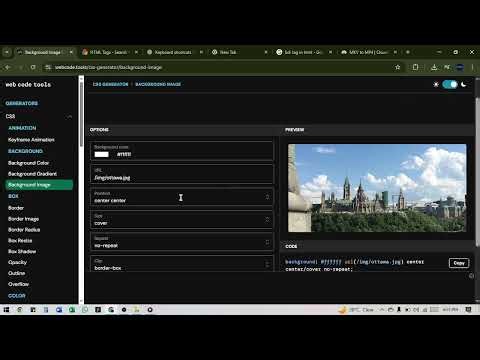Click the generated background CSS code
The width and height of the screenshot is (480, 360).
click(355, 265)
